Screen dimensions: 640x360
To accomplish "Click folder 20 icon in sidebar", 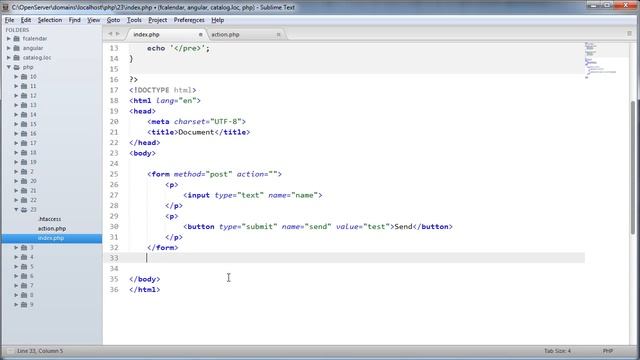I will pyautogui.click(x=24, y=181).
